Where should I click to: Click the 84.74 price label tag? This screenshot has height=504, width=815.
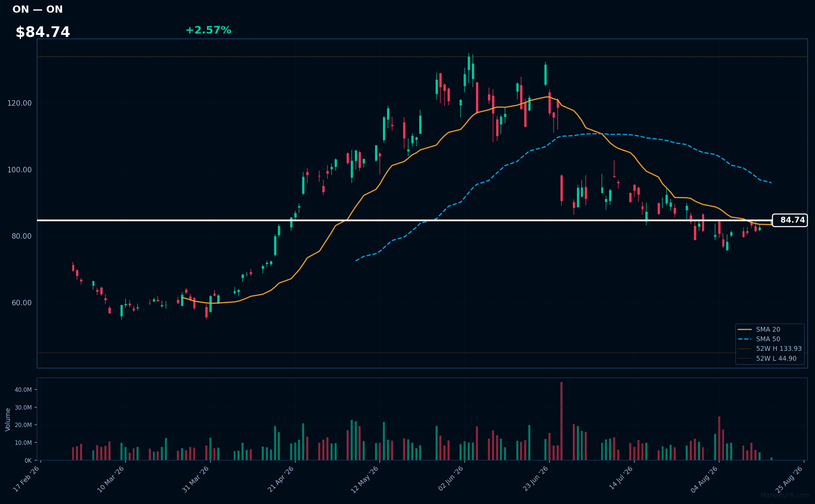[790, 220]
